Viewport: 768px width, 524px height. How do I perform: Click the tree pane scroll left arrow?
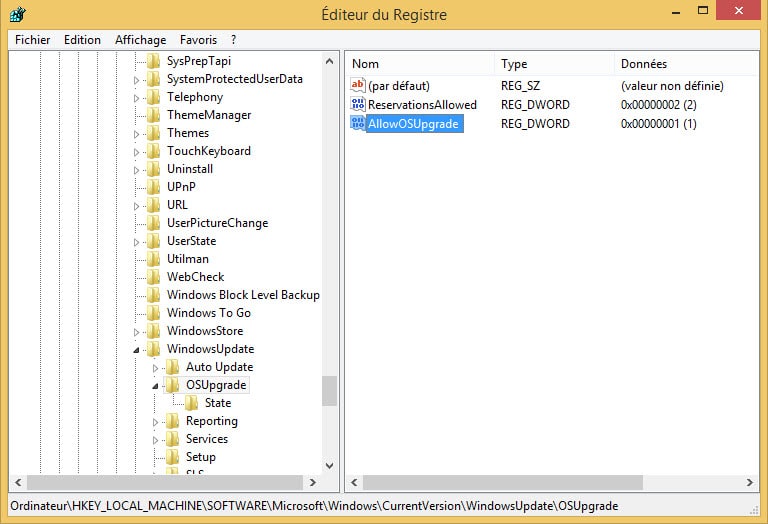click(x=18, y=482)
